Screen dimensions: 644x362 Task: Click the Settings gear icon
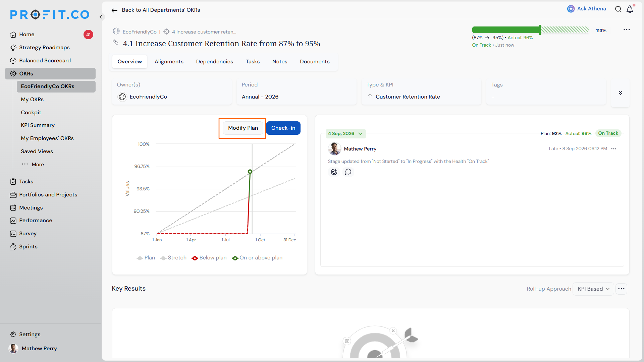[x=13, y=335]
